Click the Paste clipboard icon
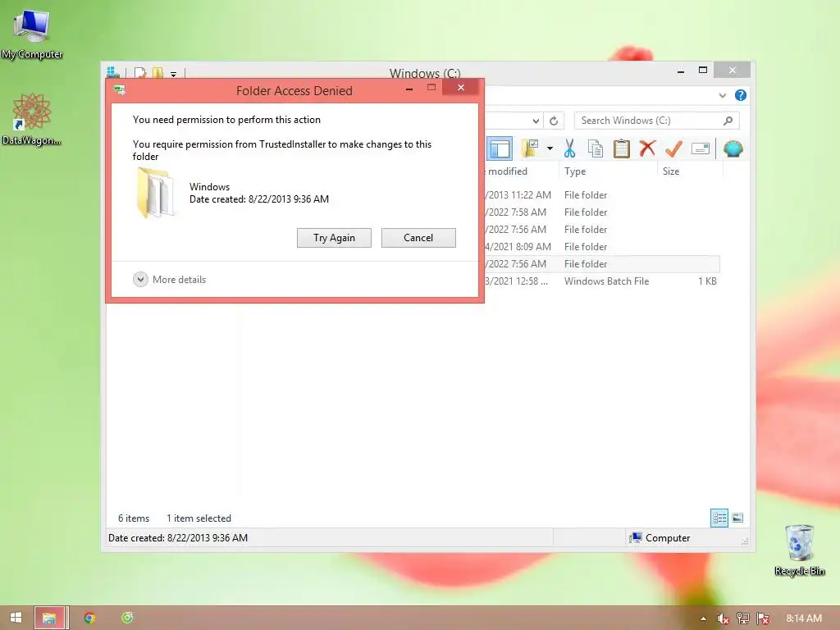Screen dimensions: 840x630 622,148
